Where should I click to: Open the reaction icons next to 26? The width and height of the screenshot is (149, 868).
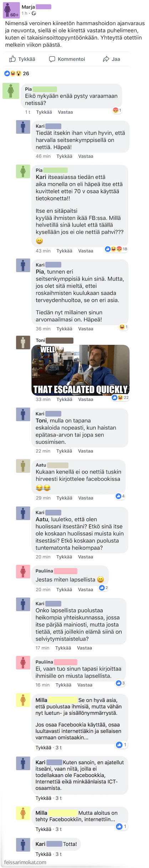pyautogui.click(x=13, y=73)
